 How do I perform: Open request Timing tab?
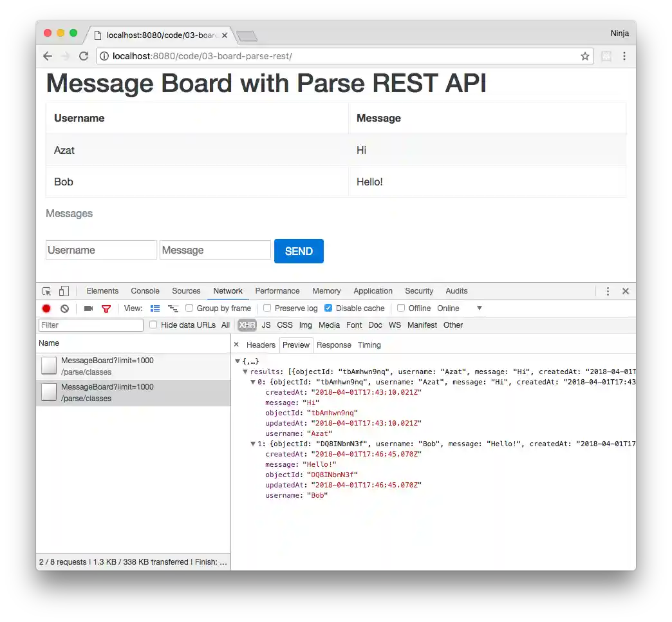pos(369,345)
